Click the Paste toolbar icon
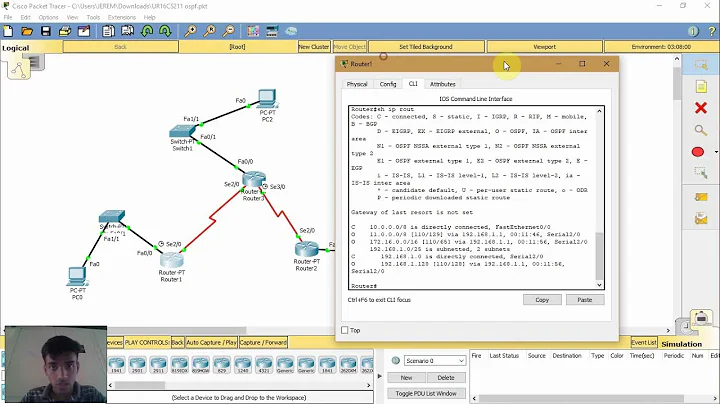The image size is (720, 404). click(127, 31)
